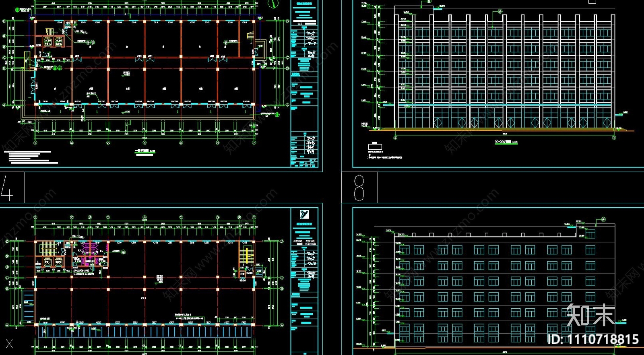
Task: Click the design firm logo in the title block
Action: pyautogui.click(x=304, y=215)
